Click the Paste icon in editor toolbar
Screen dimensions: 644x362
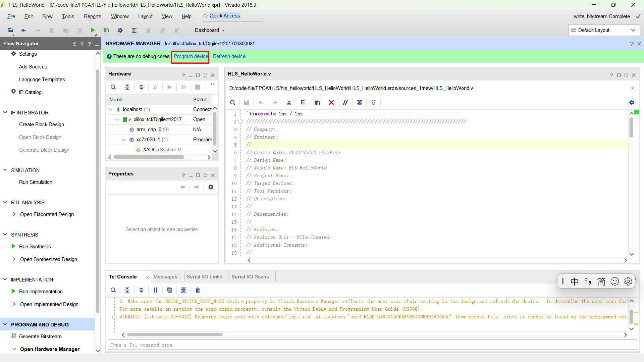coord(317,103)
